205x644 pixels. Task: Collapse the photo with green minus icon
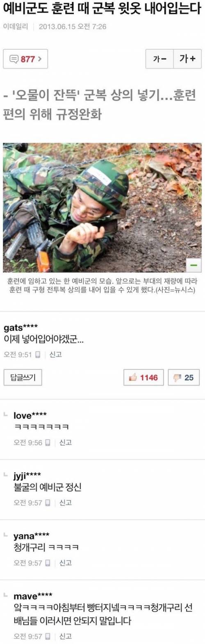click(x=194, y=265)
